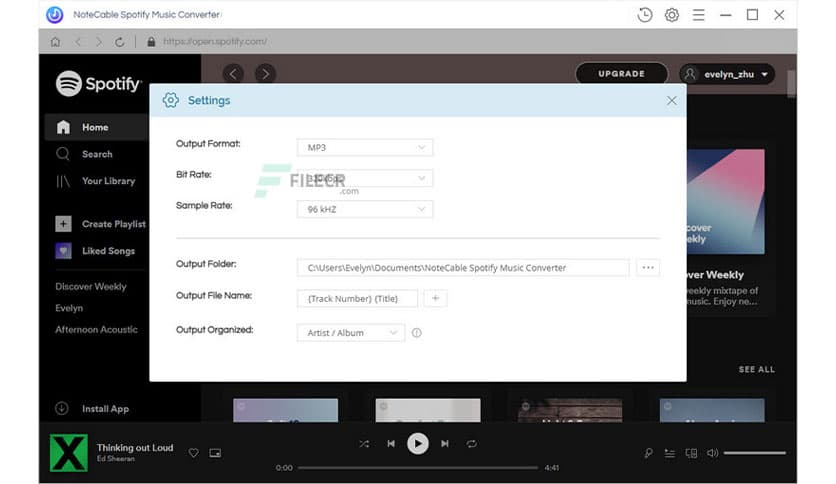Click the Spotify URL address field

(215, 42)
